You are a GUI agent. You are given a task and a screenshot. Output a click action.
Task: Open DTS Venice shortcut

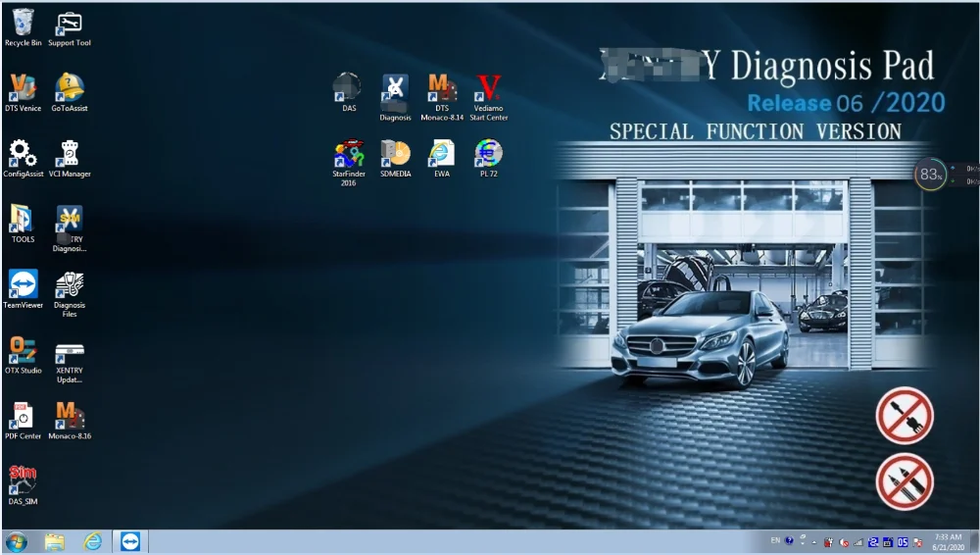pos(24,92)
